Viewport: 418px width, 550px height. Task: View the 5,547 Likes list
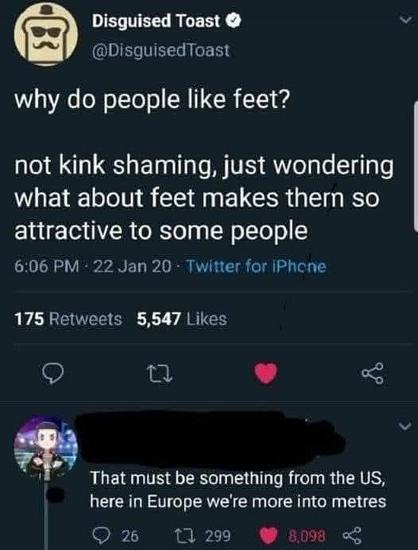tap(182, 319)
